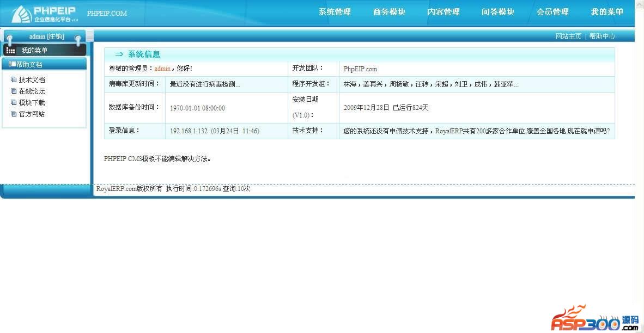644x333 pixels.
Task: Open 技术文档 in the sidebar
Action: [x=32, y=80]
